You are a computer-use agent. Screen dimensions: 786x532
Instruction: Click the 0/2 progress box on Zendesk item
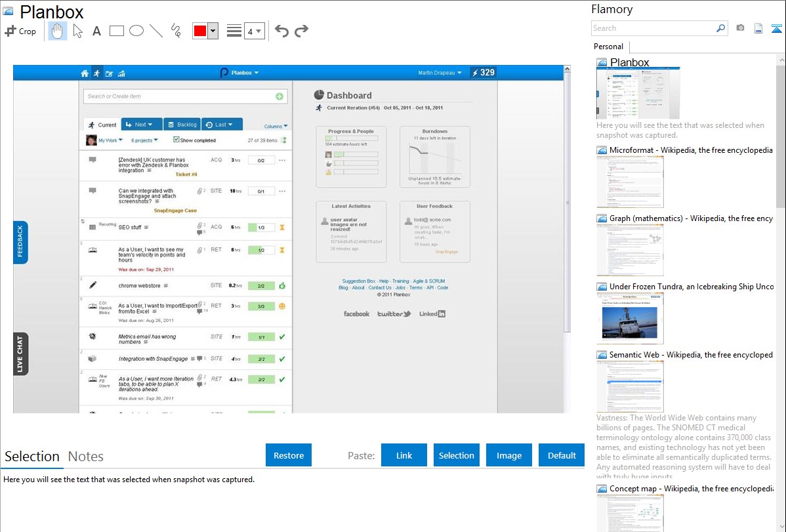[x=261, y=161]
